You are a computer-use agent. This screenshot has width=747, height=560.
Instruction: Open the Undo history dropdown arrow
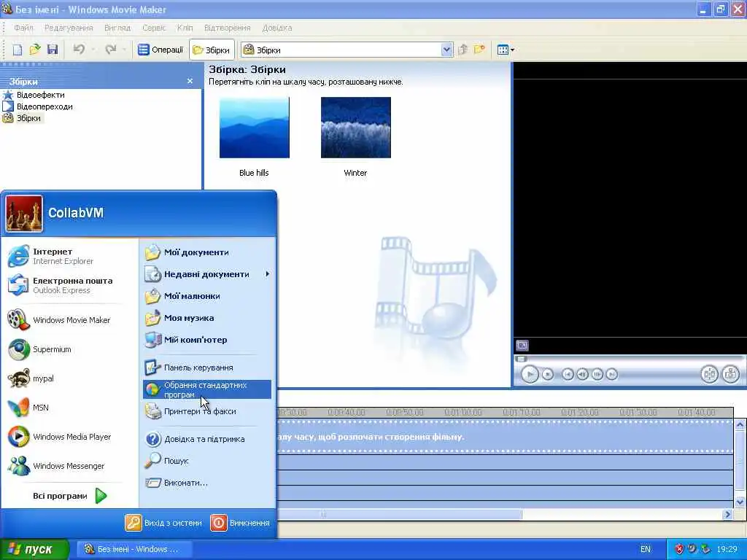coord(93,50)
